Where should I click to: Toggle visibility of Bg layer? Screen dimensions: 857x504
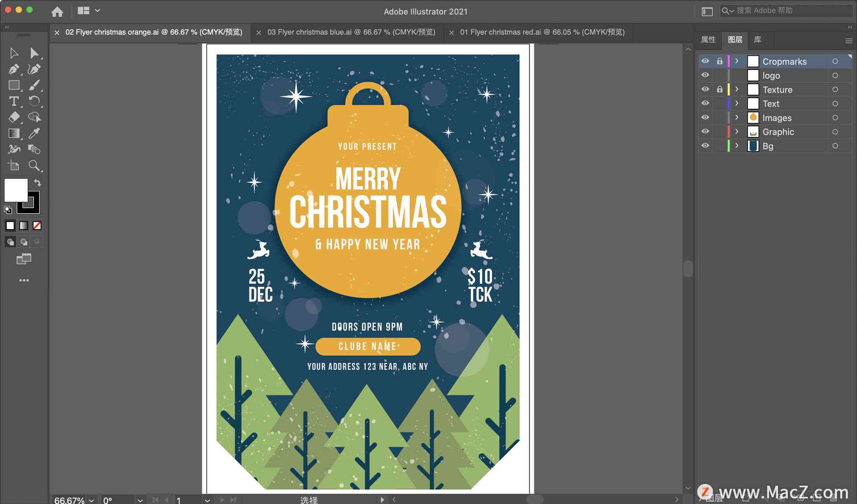(x=706, y=146)
